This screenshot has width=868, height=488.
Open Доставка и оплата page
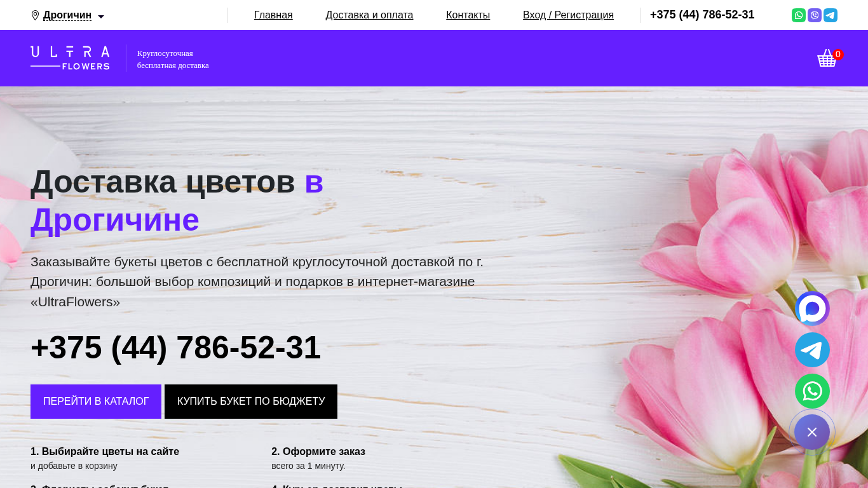tap(369, 15)
